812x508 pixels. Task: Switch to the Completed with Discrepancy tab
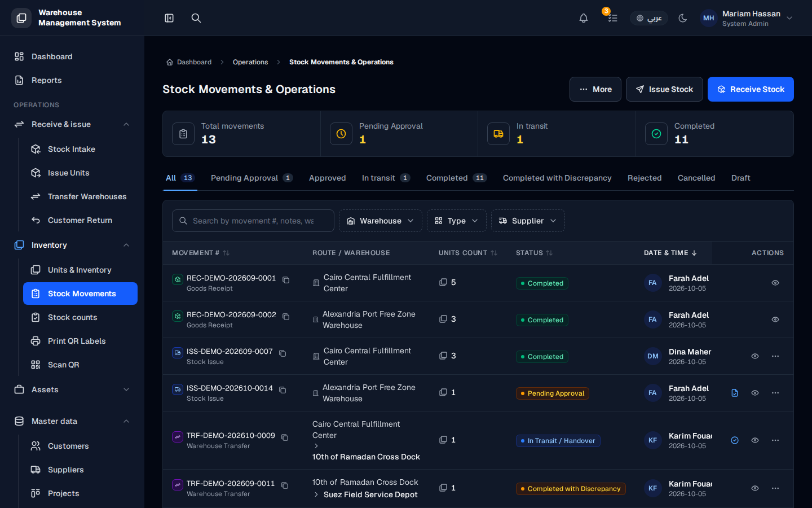pyautogui.click(x=557, y=178)
